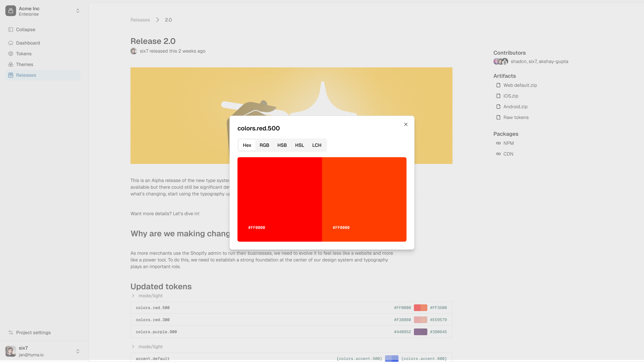Click the Tokens cube icon
Screen dimensions: 644x362
[11, 54]
